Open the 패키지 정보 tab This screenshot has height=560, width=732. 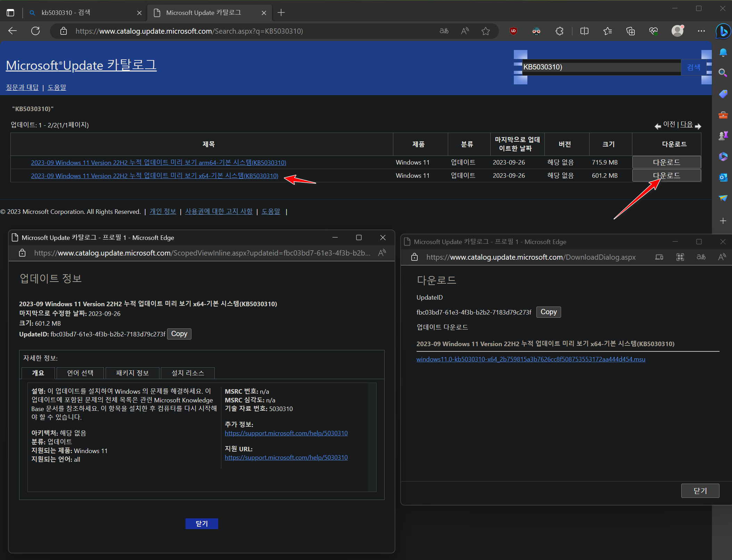coord(132,373)
